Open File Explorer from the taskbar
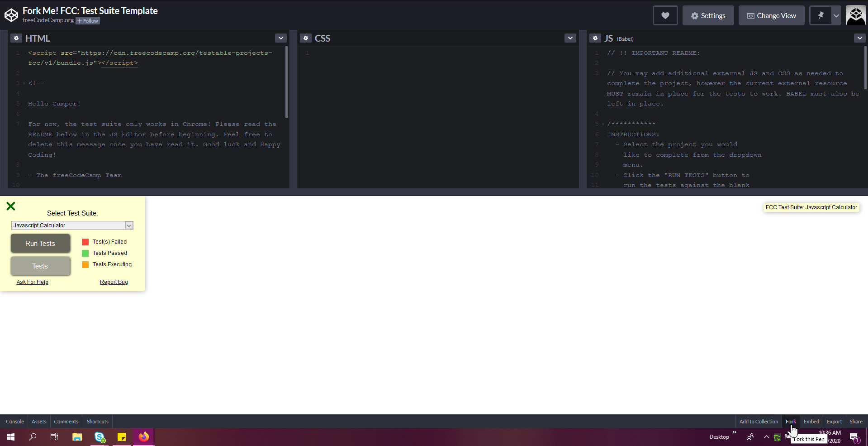 (x=77, y=437)
